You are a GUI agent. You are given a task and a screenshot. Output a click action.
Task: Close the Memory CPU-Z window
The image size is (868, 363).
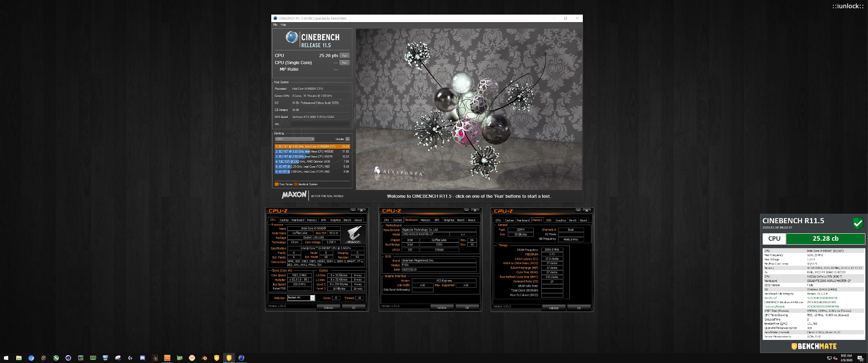pyautogui.click(x=586, y=210)
